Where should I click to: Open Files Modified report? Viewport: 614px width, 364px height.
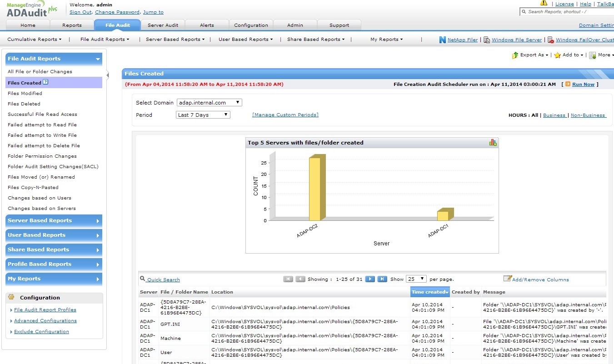tap(25, 94)
